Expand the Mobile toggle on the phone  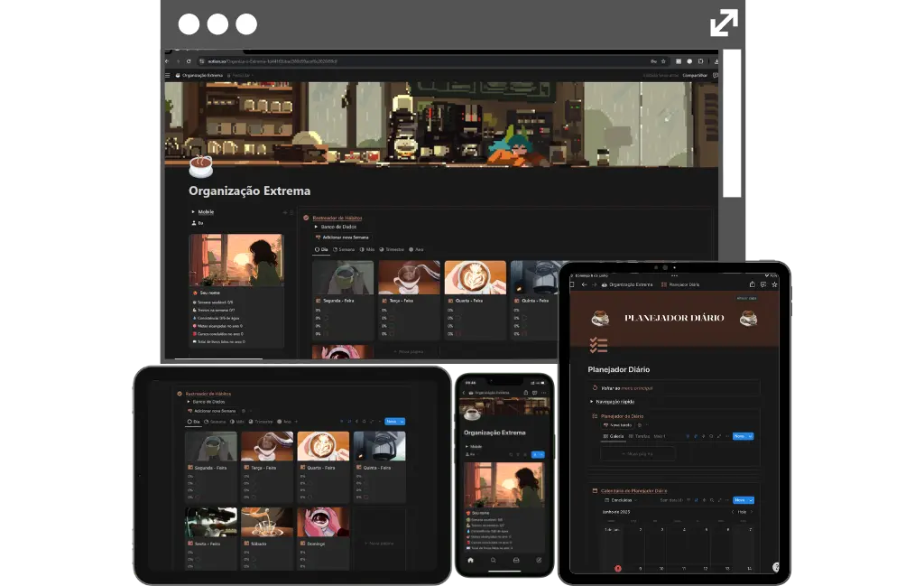pyautogui.click(x=467, y=447)
